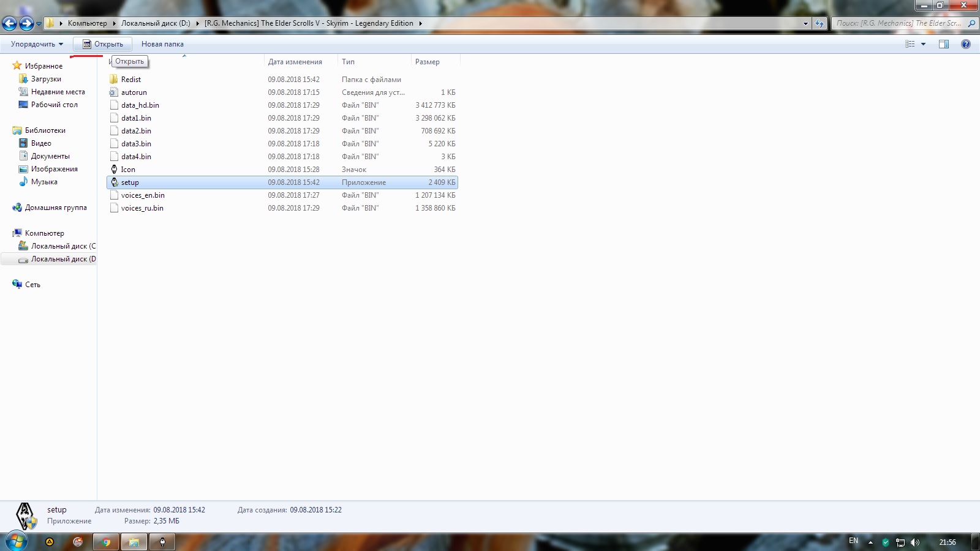Select the data4.bin file name

[x=136, y=157]
